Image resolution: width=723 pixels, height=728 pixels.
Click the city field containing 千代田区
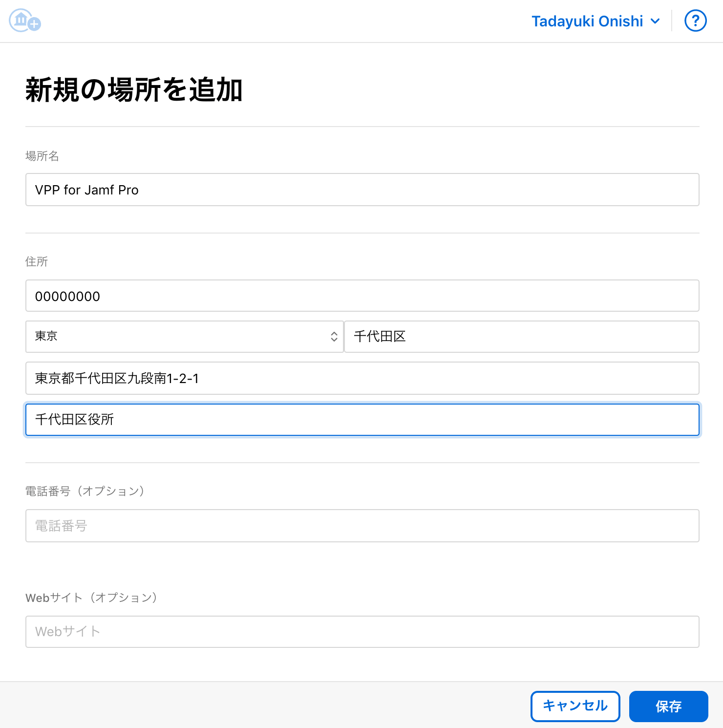(522, 337)
